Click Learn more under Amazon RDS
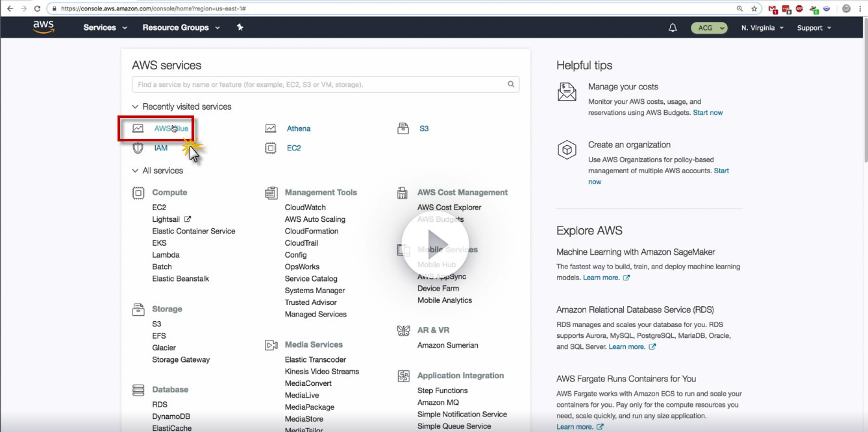The height and width of the screenshot is (432, 868). coord(627,347)
